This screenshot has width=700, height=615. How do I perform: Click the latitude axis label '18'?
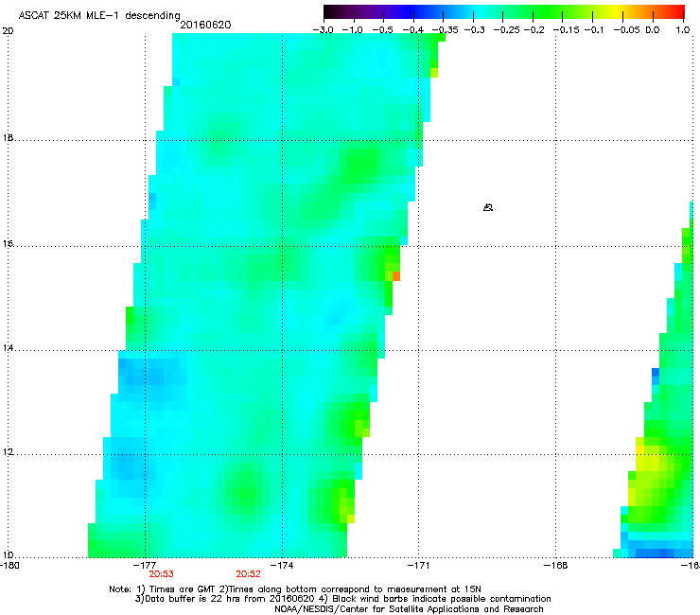(8, 137)
